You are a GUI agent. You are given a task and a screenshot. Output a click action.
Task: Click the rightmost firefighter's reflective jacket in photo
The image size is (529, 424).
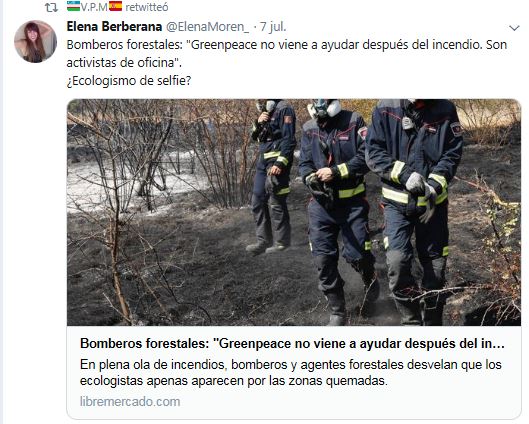pos(414,152)
